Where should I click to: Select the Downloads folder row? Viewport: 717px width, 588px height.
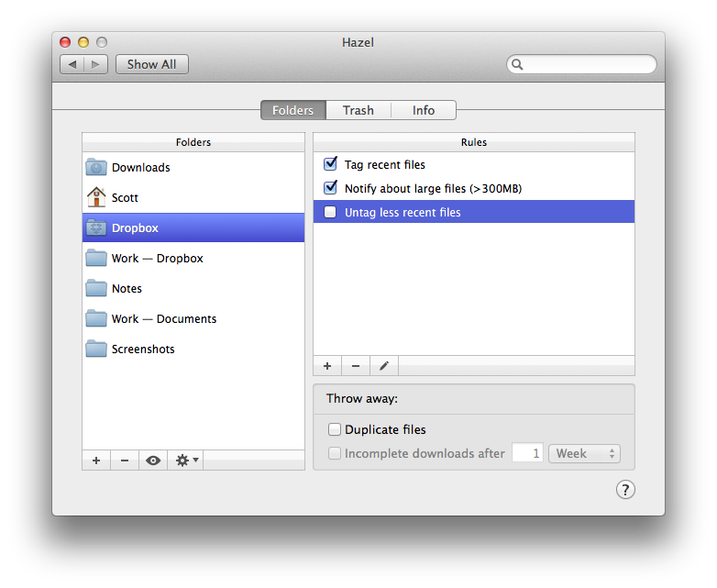[x=193, y=167]
